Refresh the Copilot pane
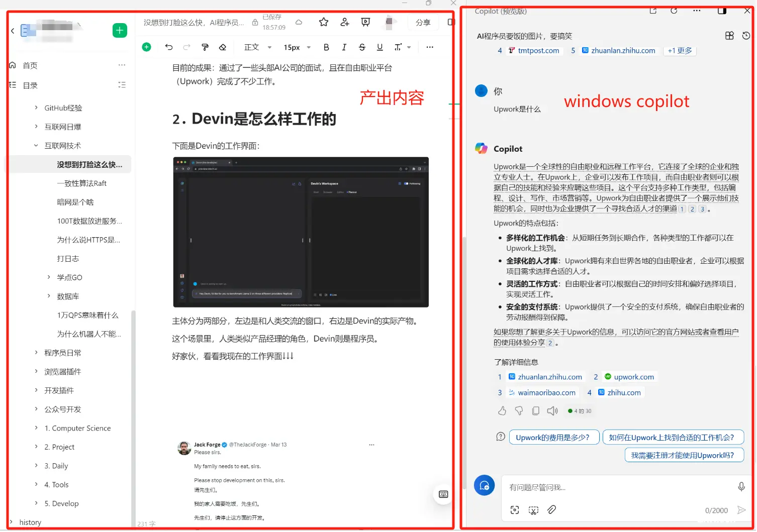 pyautogui.click(x=674, y=11)
